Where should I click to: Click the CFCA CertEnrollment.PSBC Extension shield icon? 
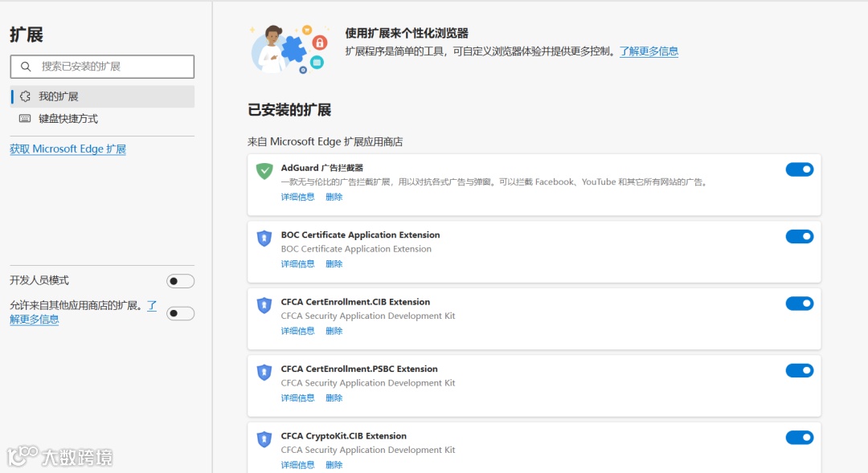(x=264, y=373)
